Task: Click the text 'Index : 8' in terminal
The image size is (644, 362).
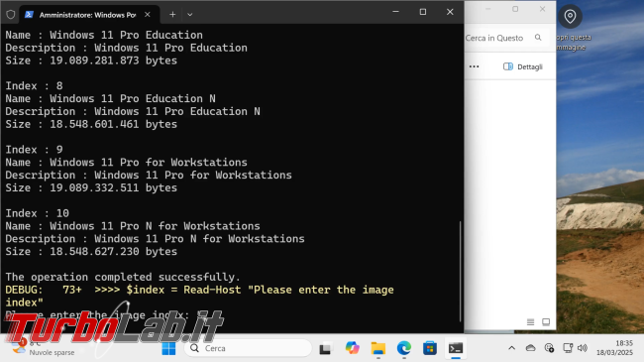Action: tap(34, 86)
